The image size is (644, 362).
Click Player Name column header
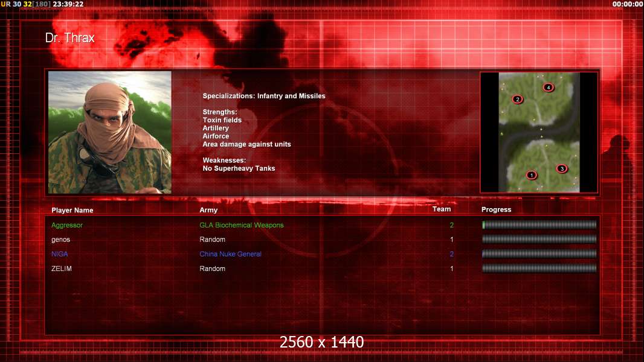click(x=72, y=211)
